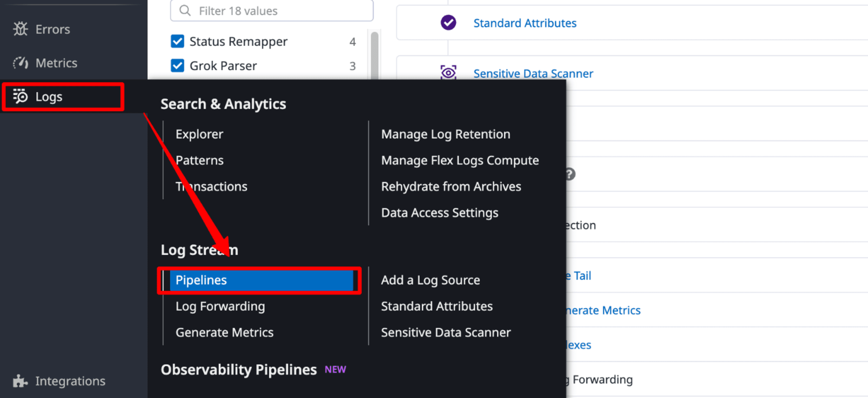Screen dimensions: 868x398
Task: Open Rehydrate from Archives
Action: (x=451, y=186)
